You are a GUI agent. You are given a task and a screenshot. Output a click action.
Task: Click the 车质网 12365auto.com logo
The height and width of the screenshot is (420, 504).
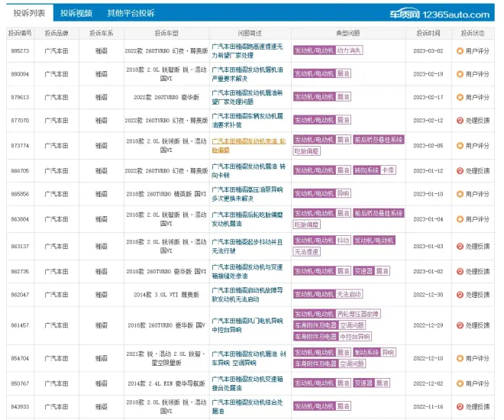click(449, 14)
